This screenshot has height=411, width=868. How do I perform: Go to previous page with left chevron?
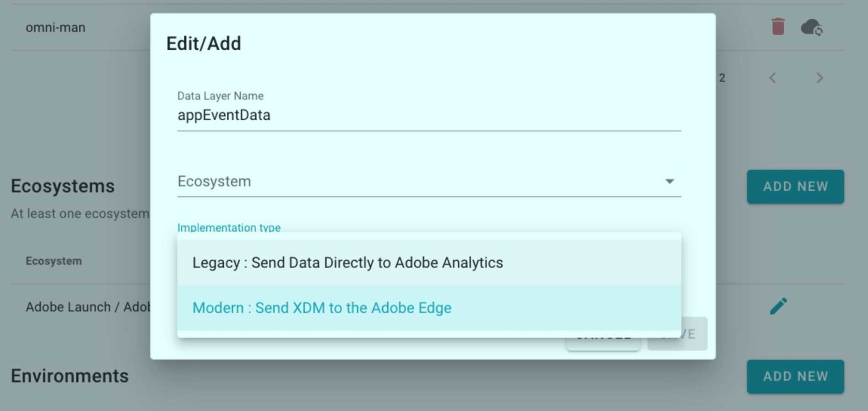[772, 78]
